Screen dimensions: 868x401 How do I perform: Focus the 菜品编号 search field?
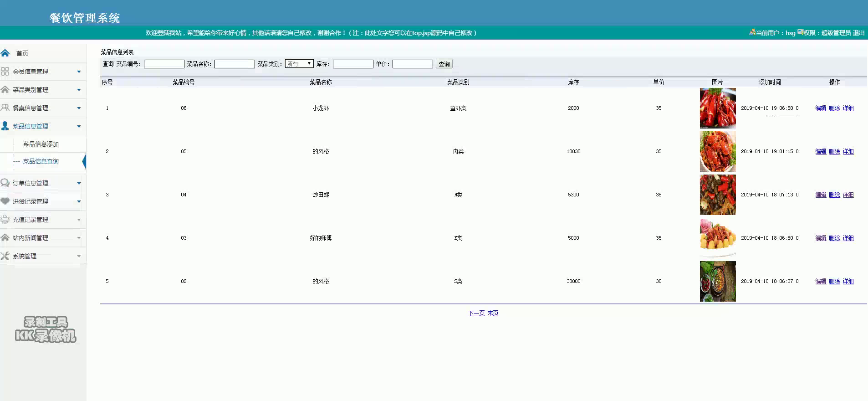[164, 64]
